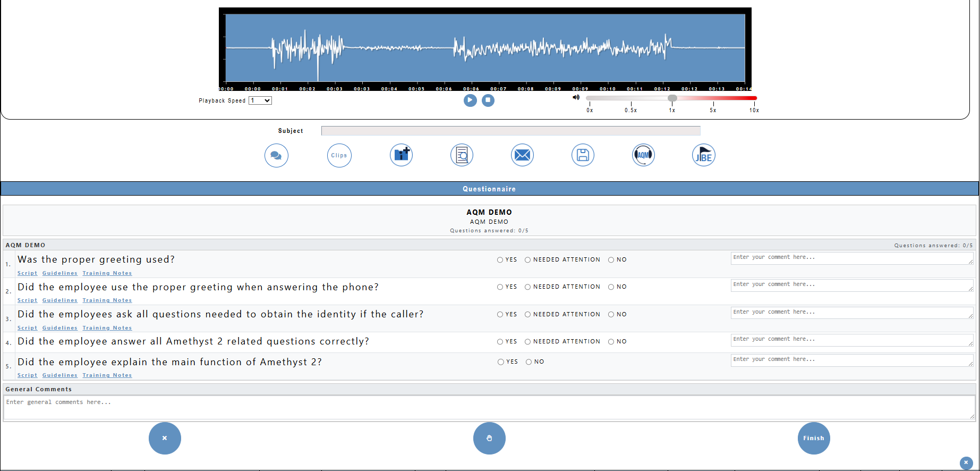The width and height of the screenshot is (980, 471).
Task: Select NO for Amethyst 2 main function question
Action: tap(529, 362)
